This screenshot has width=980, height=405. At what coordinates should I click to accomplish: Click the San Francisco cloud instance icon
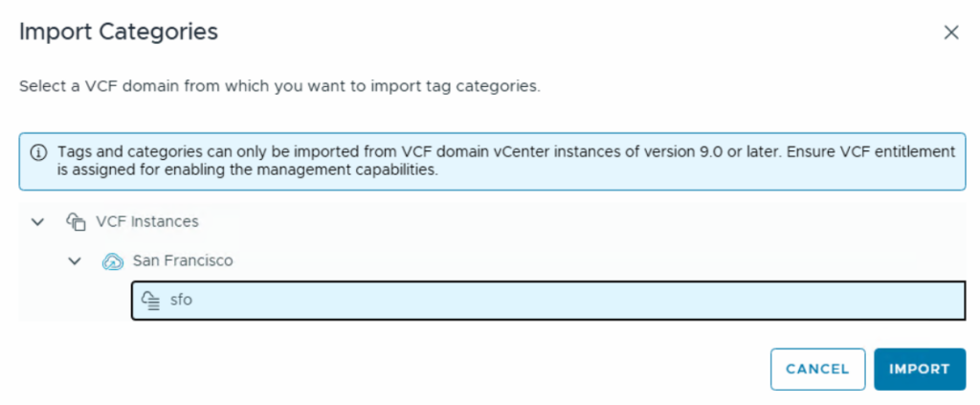click(x=113, y=260)
